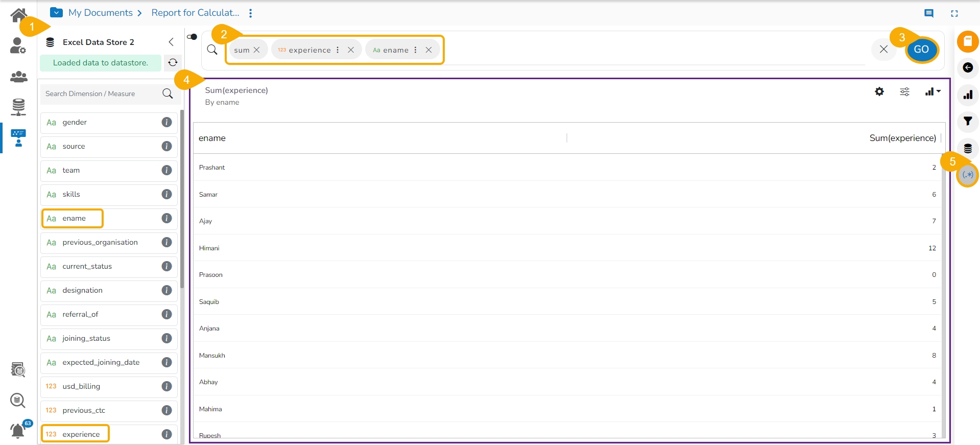The image size is (980, 445).
Task: Open the ename chip options menu
Action: coord(415,50)
